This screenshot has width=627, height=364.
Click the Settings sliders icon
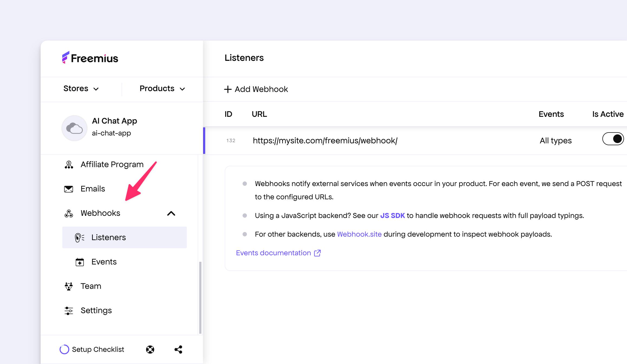(x=69, y=310)
